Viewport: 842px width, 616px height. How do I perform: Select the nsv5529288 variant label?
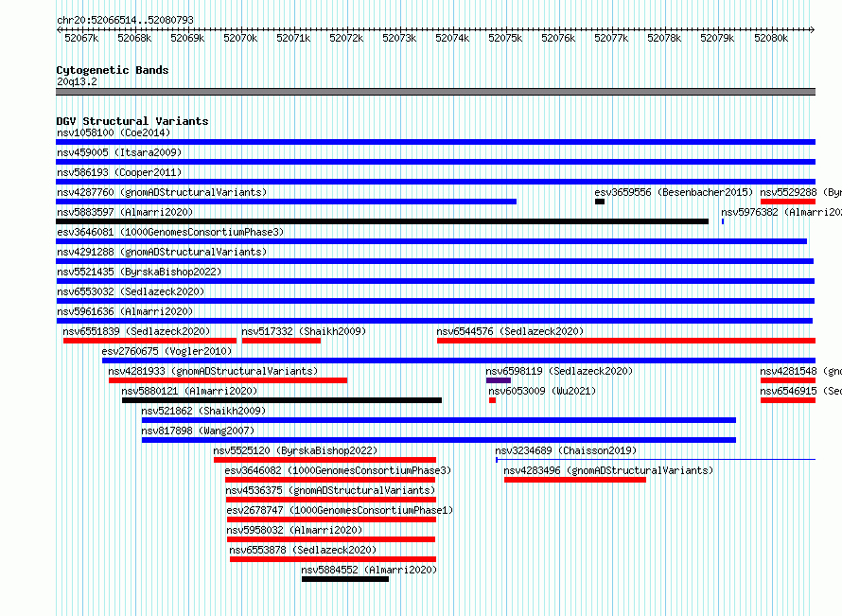coord(800,192)
